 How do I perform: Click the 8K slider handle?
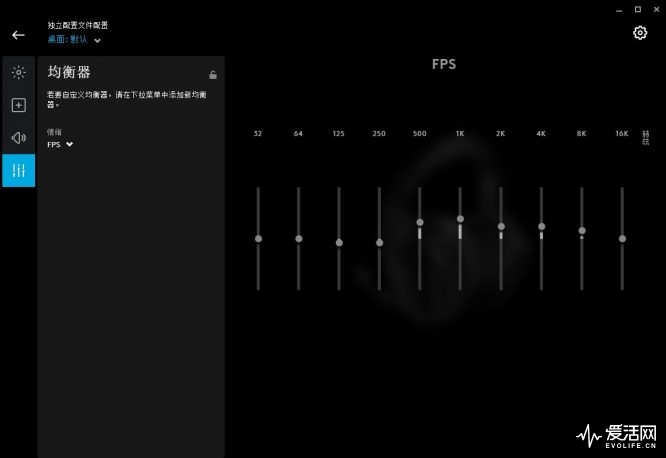[582, 230]
